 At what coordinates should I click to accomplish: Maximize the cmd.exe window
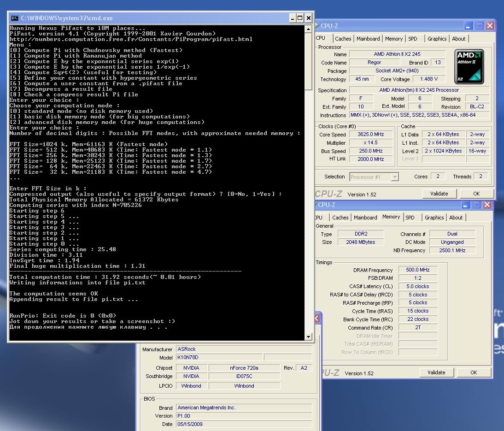point(300,18)
